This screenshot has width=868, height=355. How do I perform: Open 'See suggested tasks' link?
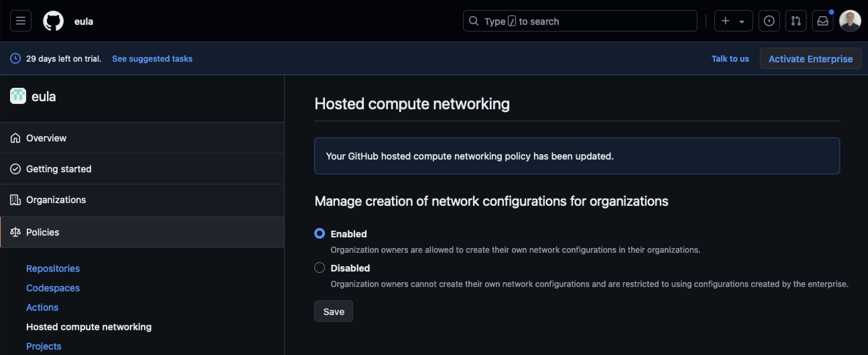click(x=152, y=59)
